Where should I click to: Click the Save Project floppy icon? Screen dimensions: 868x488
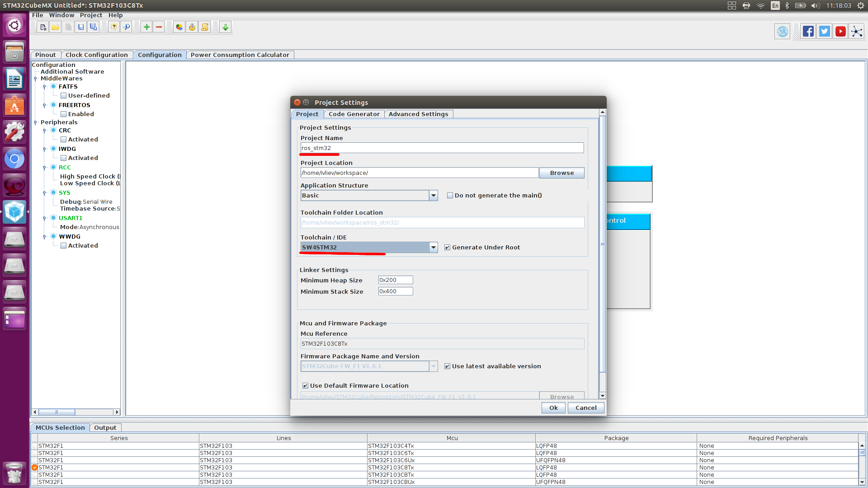point(81,28)
